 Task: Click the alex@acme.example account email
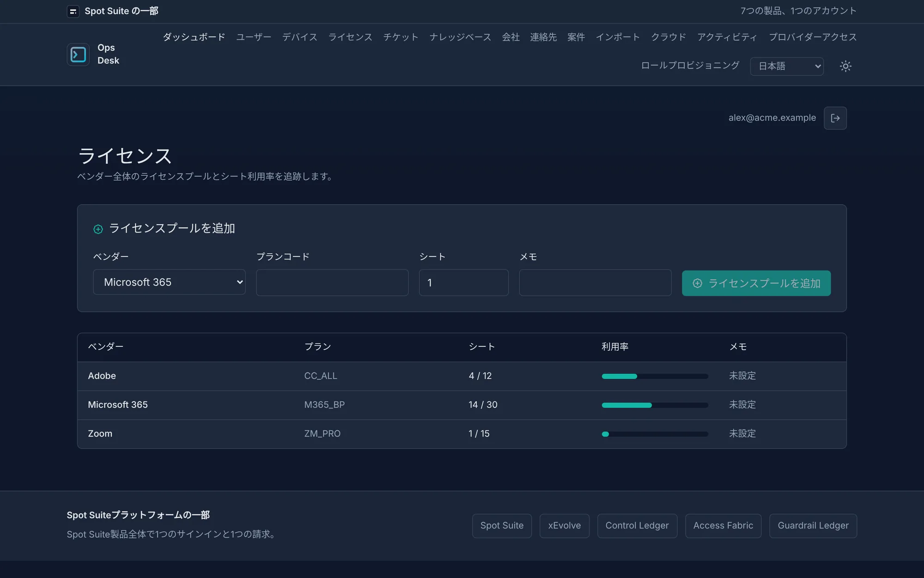(772, 118)
